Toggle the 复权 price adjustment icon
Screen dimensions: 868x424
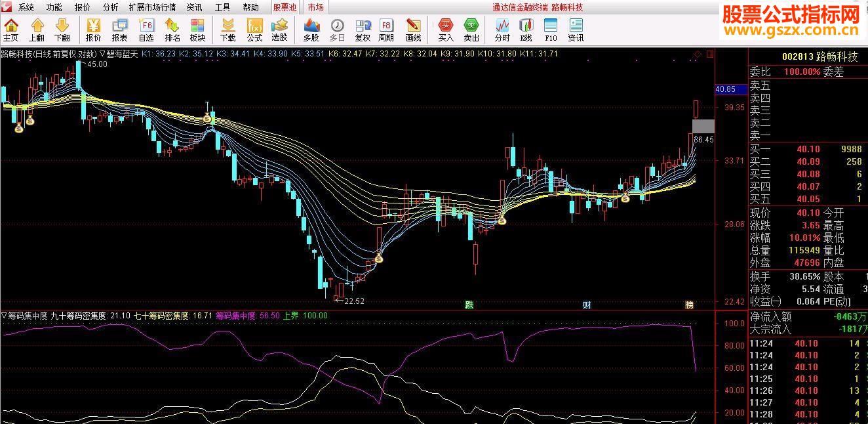(363, 31)
